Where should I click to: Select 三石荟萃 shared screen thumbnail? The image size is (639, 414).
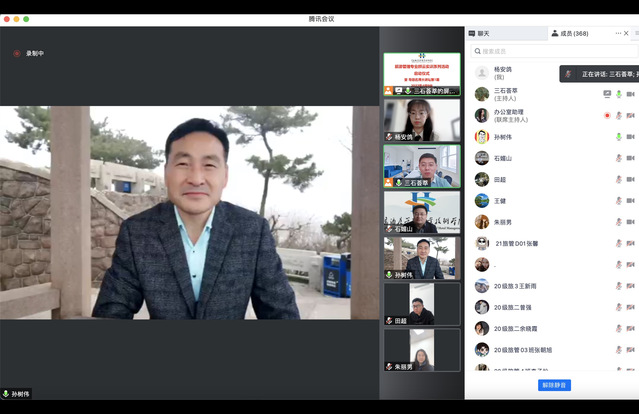coord(421,74)
